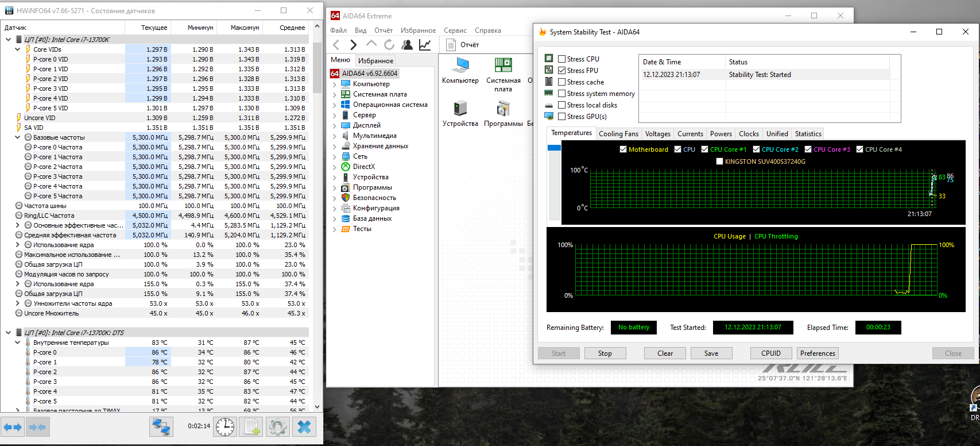Toggle CPU Core #1 graph checkbox
Viewport: 980px width, 446px height.
pos(705,149)
